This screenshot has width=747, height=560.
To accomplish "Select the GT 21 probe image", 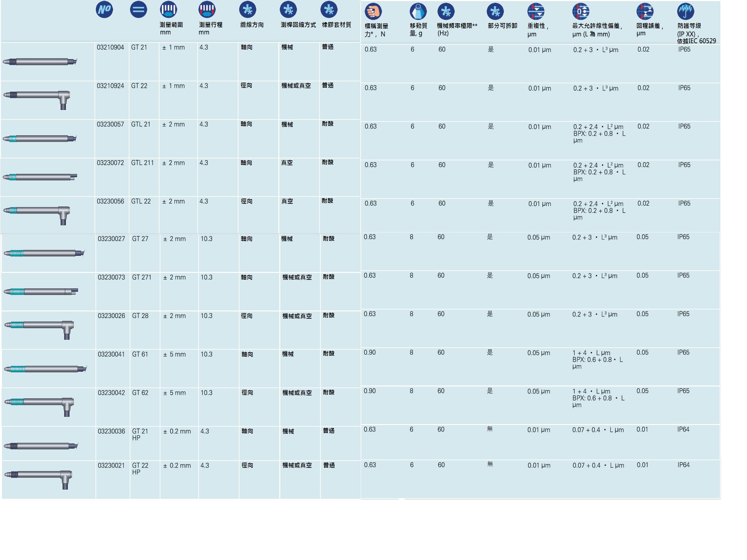I will point(40,62).
